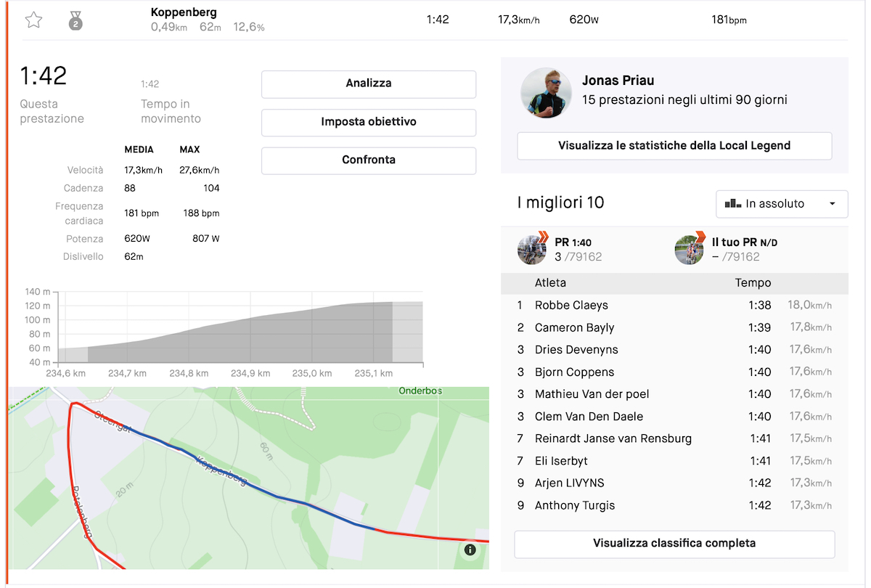Image resolution: width=871 pixels, height=588 pixels.
Task: Star the Koppenberg segment
Action: click(x=33, y=20)
